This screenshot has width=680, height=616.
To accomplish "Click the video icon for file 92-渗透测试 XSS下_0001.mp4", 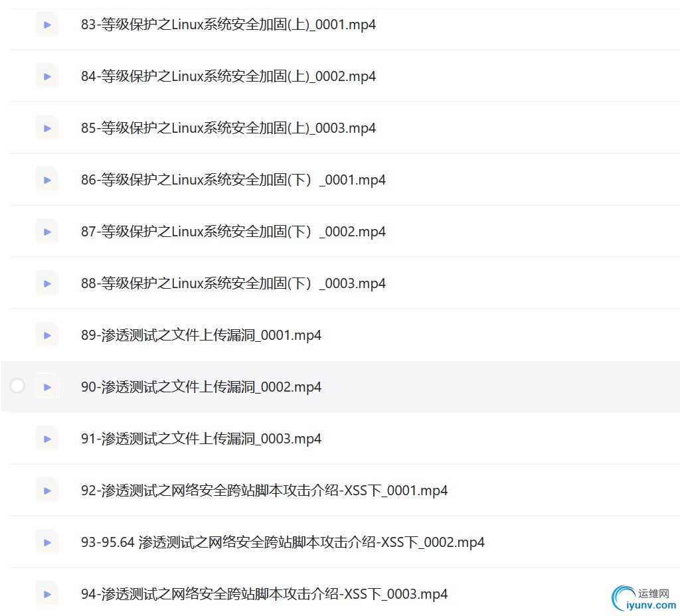I will click(x=47, y=491).
